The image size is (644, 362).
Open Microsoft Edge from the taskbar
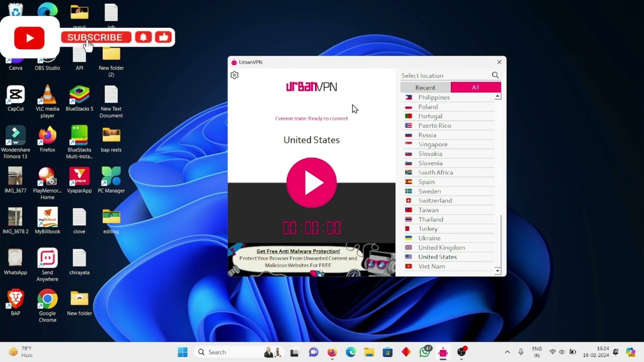tap(351, 352)
